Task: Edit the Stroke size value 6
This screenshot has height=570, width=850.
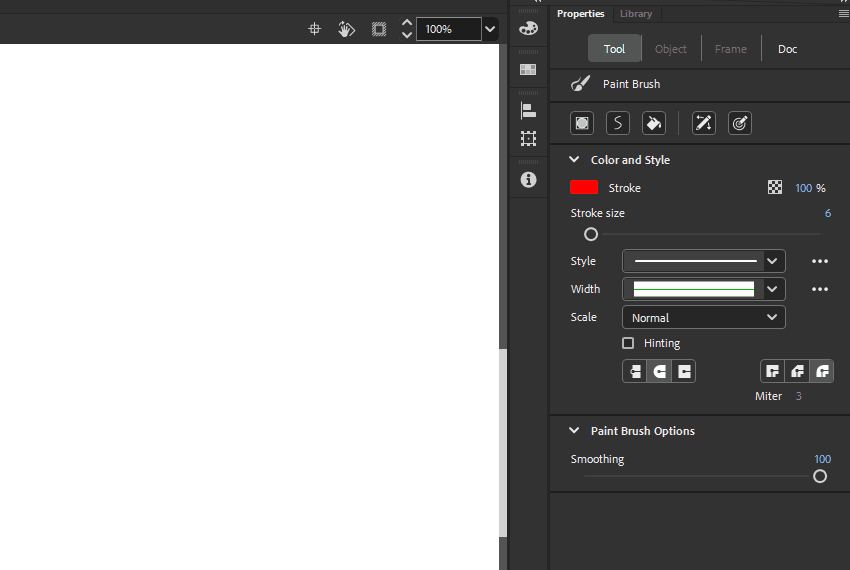Action: (x=828, y=213)
